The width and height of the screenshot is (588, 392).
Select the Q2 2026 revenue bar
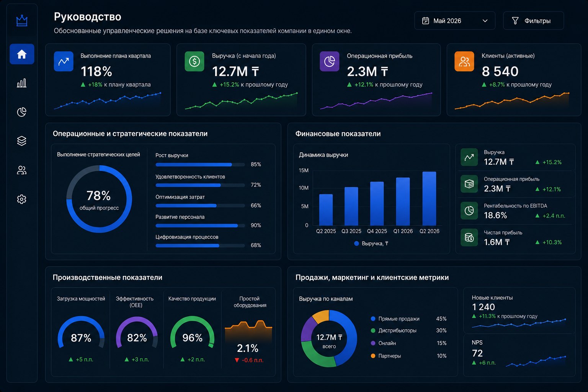pyautogui.click(x=429, y=198)
